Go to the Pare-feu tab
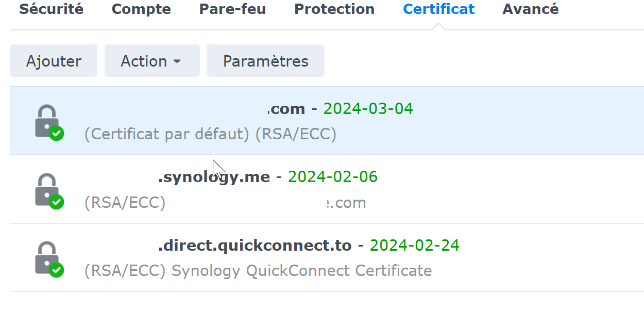The height and width of the screenshot is (310, 644). pyautogui.click(x=232, y=9)
